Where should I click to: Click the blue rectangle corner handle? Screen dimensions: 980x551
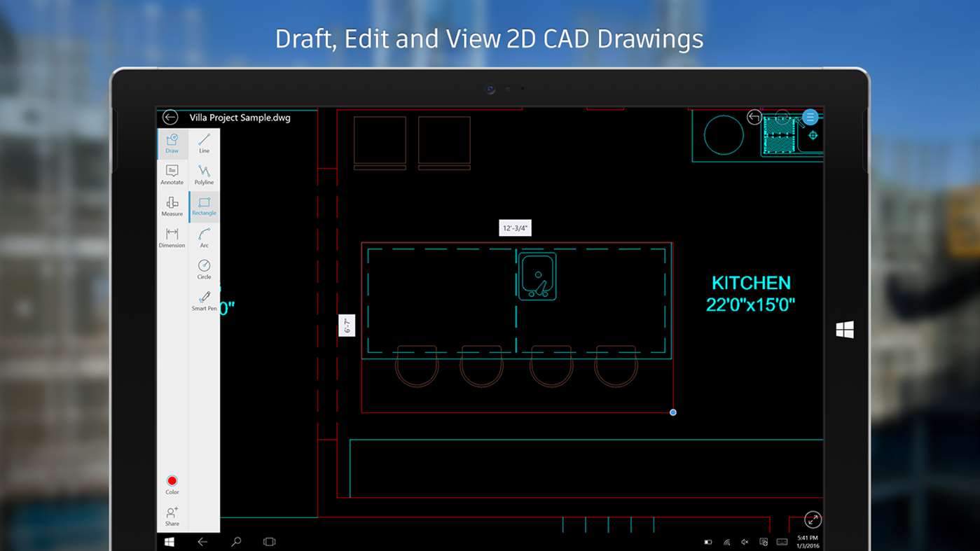coord(673,412)
